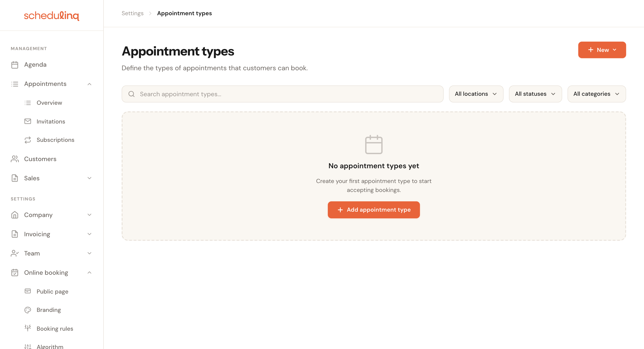This screenshot has height=349, width=644.
Task: Click the Add appointment type button
Action: pyautogui.click(x=374, y=210)
